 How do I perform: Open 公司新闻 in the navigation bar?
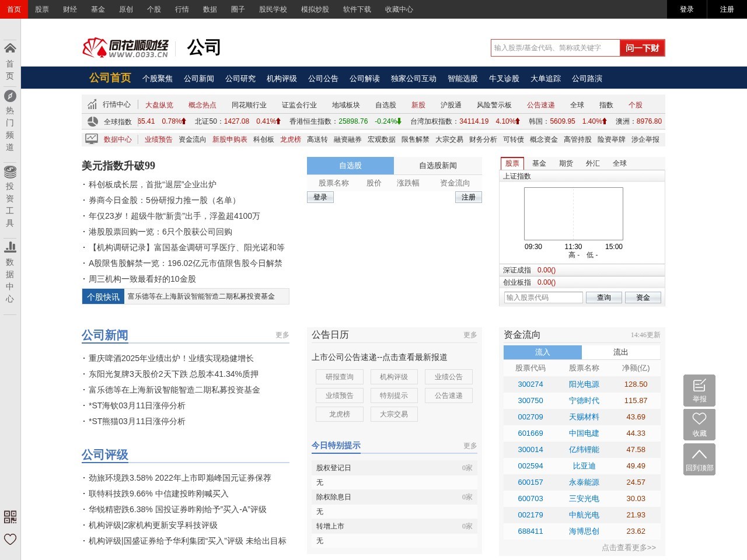198,79
